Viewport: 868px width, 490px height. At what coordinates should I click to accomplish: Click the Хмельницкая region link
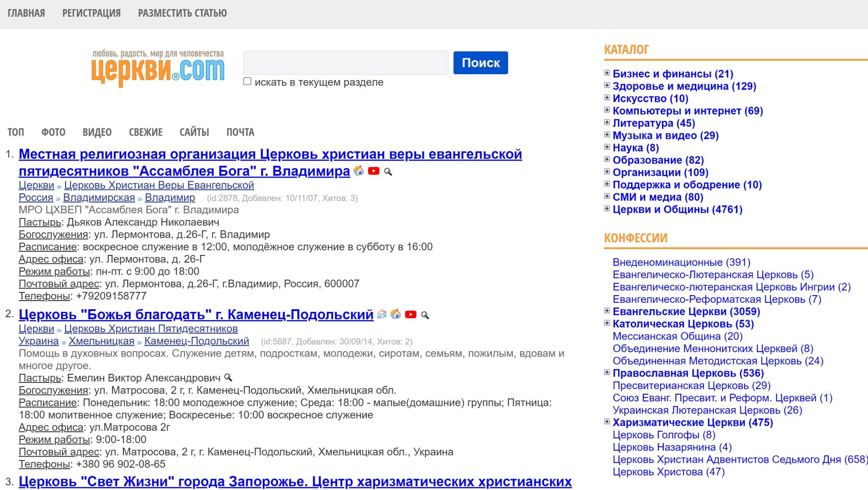(102, 341)
